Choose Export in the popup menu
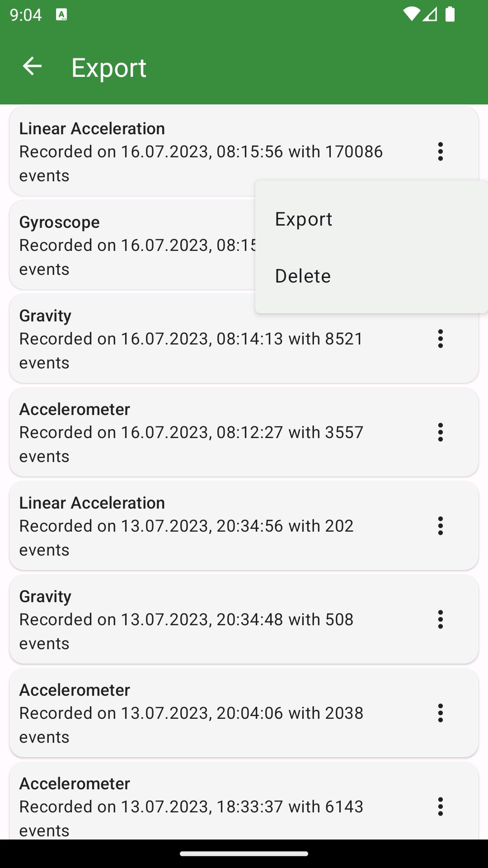Image resolution: width=488 pixels, height=868 pixels. pyautogui.click(x=371, y=219)
